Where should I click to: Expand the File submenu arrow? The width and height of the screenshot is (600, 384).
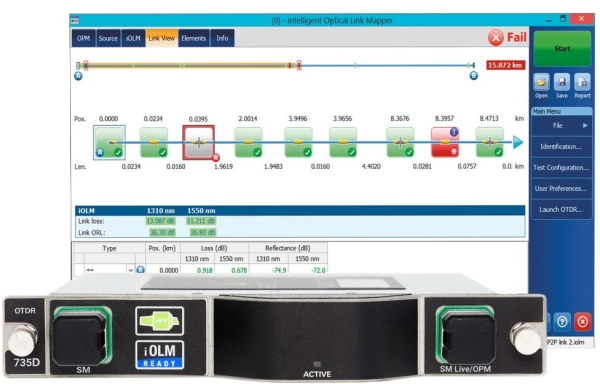coord(585,125)
